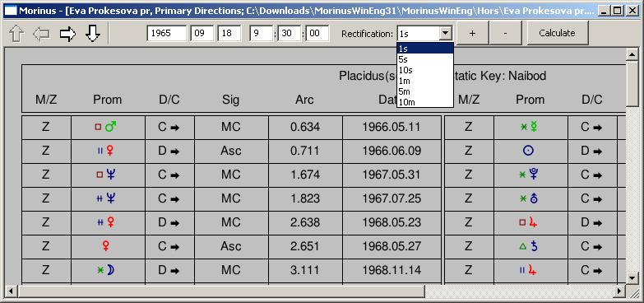The width and height of the screenshot is (644, 303).
Task: Click the sextile Moon symbol in last row
Action: tap(106, 270)
